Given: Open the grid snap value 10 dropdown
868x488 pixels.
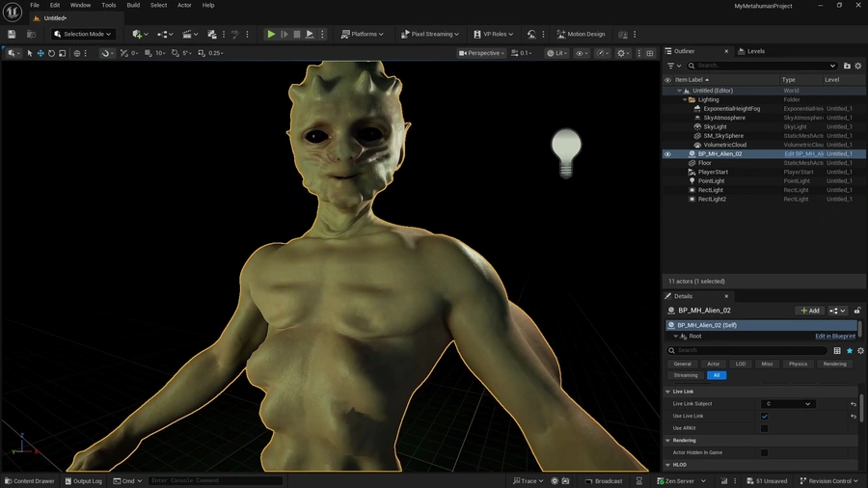Looking at the screenshot, I should [160, 53].
